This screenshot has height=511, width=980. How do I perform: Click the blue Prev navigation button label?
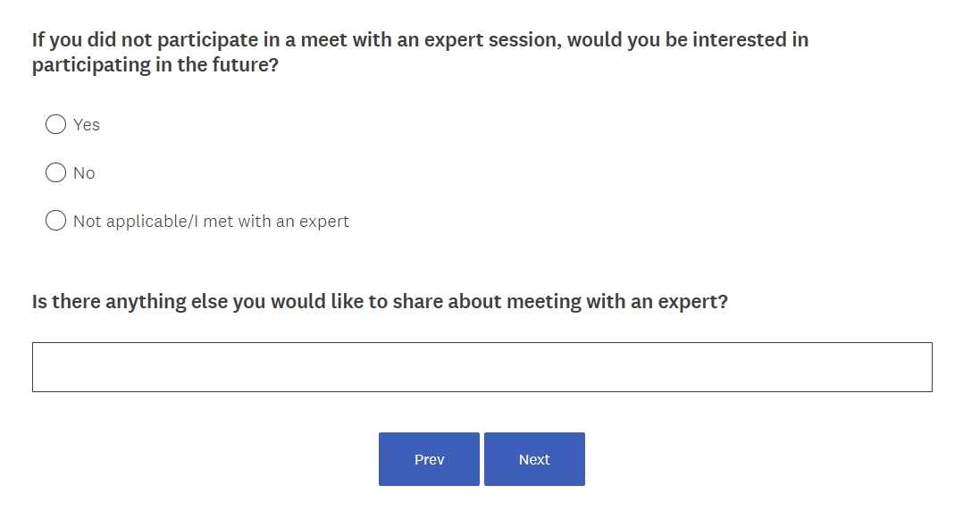[429, 459]
